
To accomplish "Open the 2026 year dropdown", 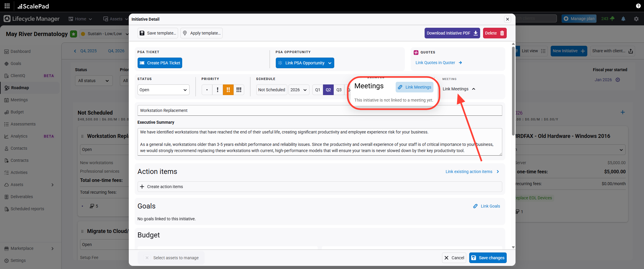I will pyautogui.click(x=299, y=90).
